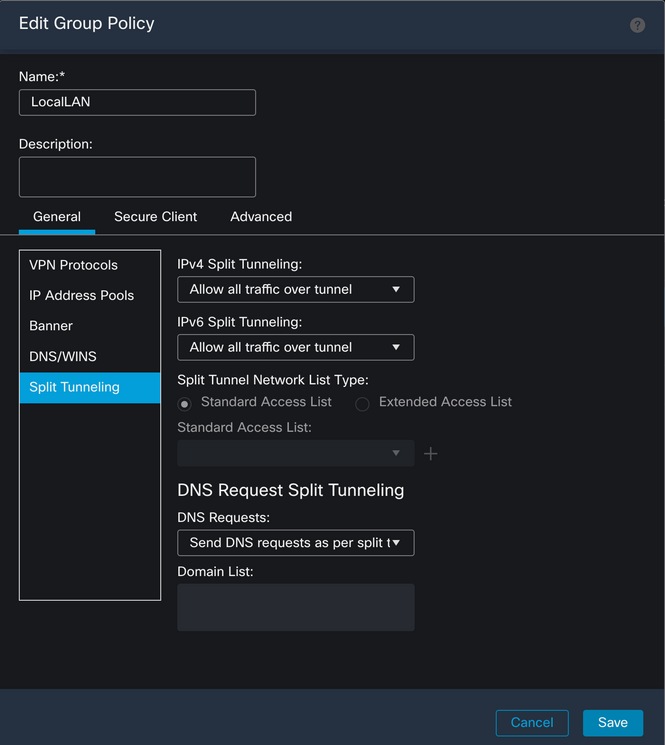The image size is (665, 745).
Task: Select the Standard Access List radio button
Action: 184,403
